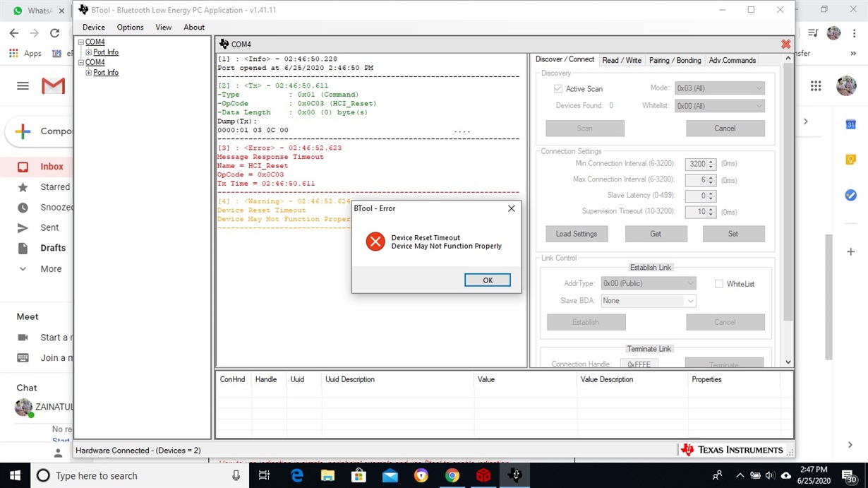868x488 pixels.
Task: Increase Supervision Timeout with its up arrow
Action: click(710, 208)
